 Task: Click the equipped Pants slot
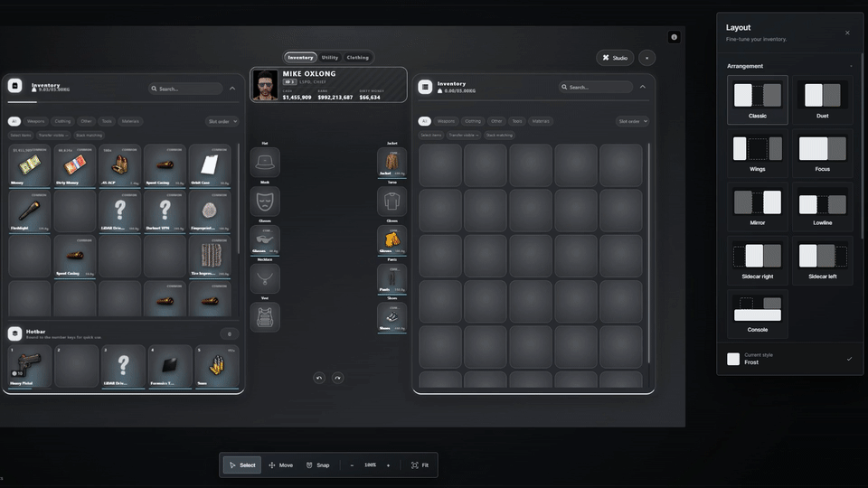[392, 278]
